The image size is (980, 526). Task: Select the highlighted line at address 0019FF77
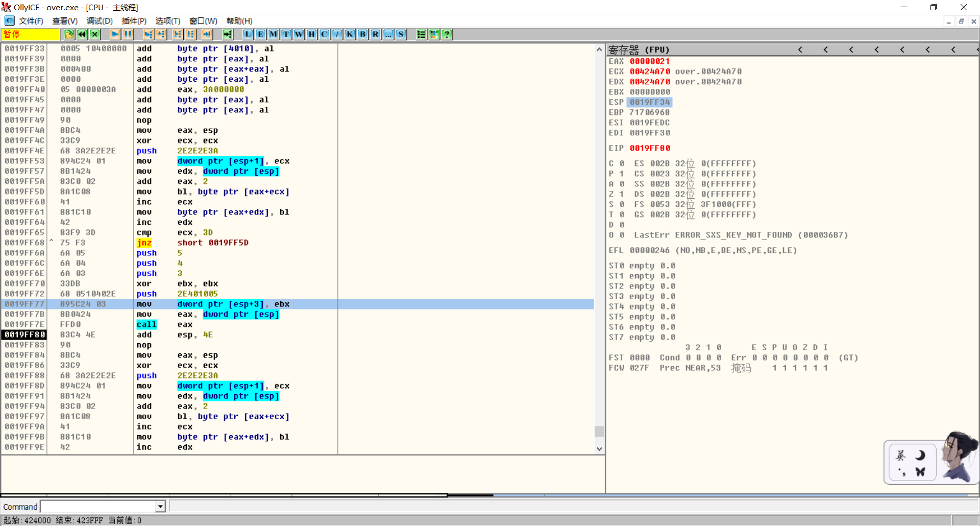tap(298, 304)
